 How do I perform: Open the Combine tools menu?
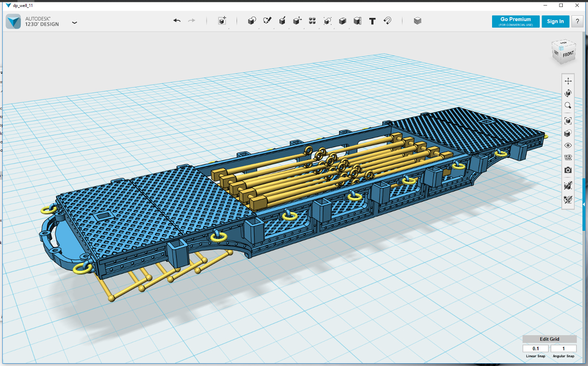coord(342,21)
